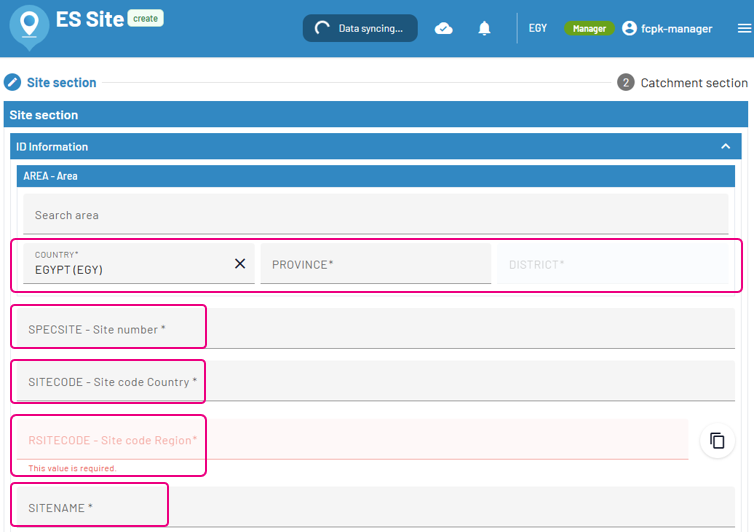Click the cloud sync status icon
The width and height of the screenshot is (754, 532).
click(443, 28)
